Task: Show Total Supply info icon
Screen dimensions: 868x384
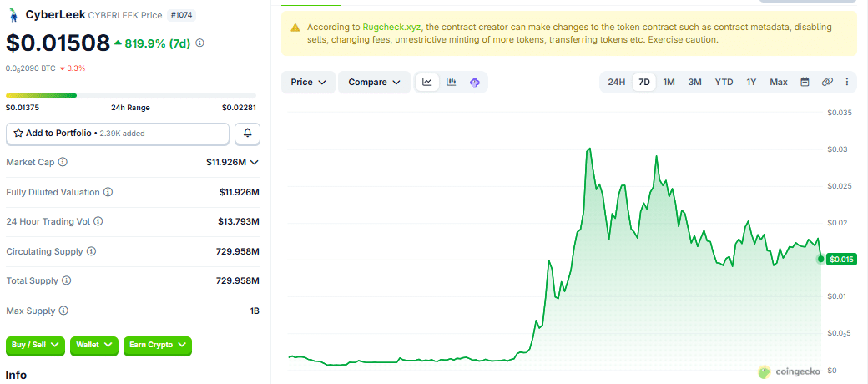Action: coord(67,280)
